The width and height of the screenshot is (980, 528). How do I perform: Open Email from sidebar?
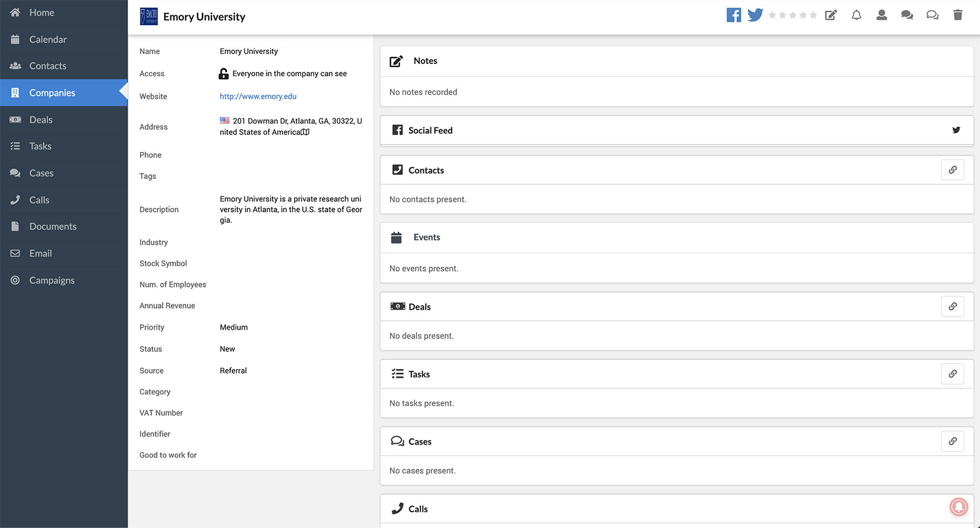(63, 253)
